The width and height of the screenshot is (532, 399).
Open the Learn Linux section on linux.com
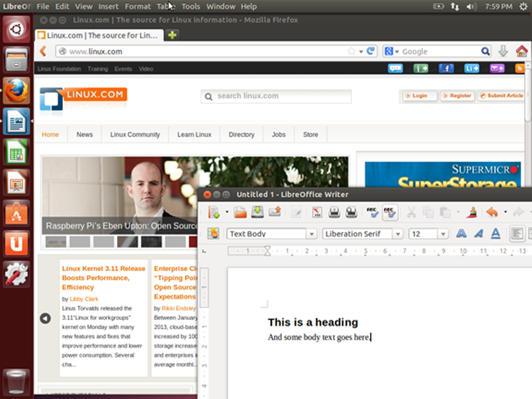pyautogui.click(x=194, y=135)
